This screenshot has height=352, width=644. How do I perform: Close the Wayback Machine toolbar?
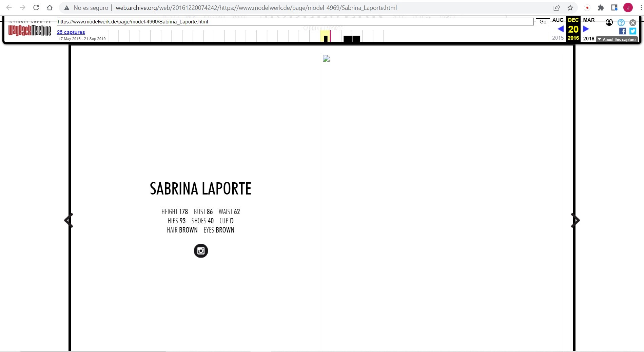click(x=633, y=22)
